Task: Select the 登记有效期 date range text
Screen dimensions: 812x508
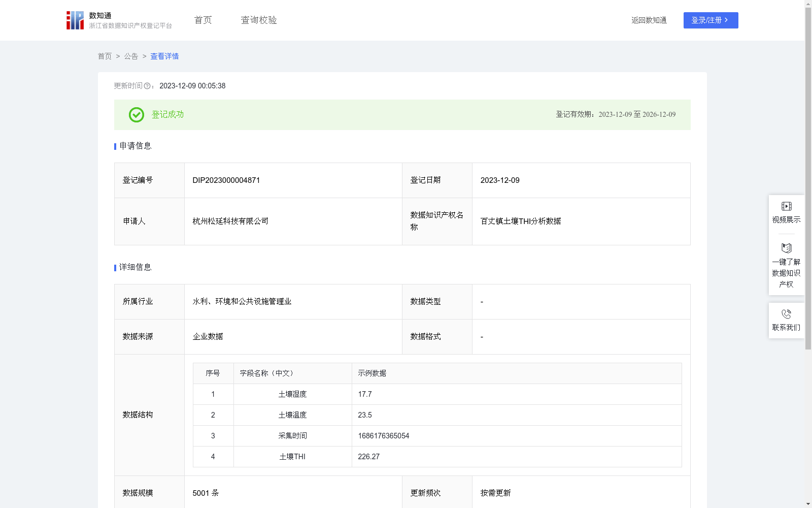Action: pyautogui.click(x=637, y=115)
